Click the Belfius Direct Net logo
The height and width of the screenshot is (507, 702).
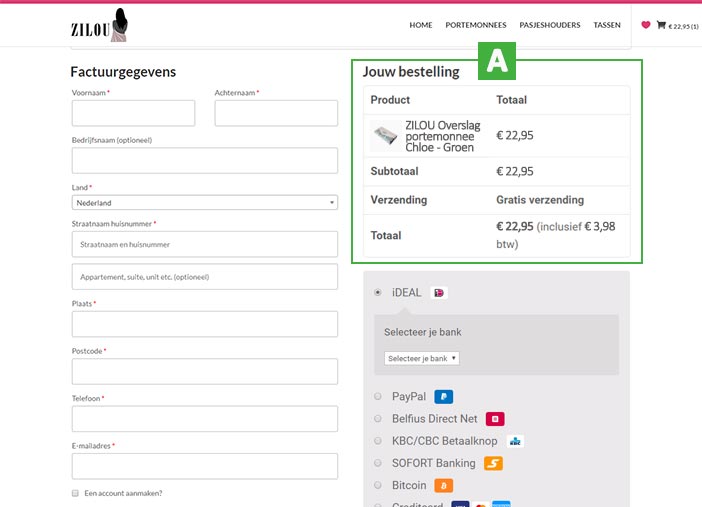point(495,419)
